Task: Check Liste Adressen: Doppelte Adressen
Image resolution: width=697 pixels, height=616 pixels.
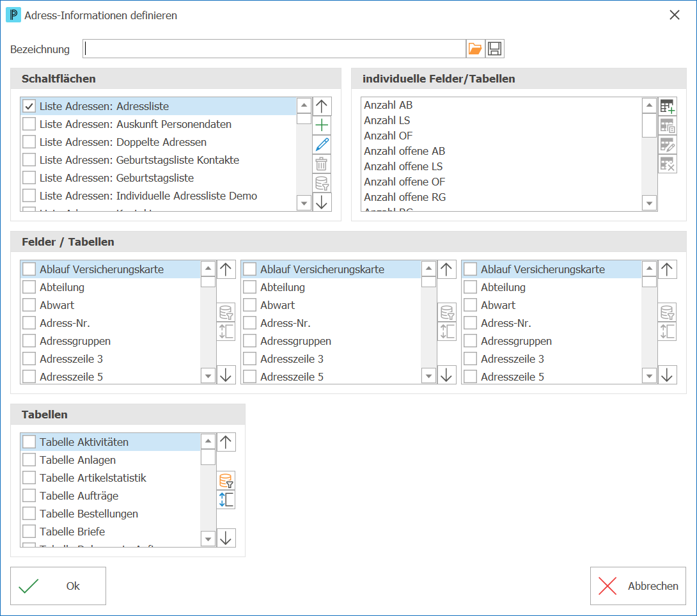Action: pos(29,142)
